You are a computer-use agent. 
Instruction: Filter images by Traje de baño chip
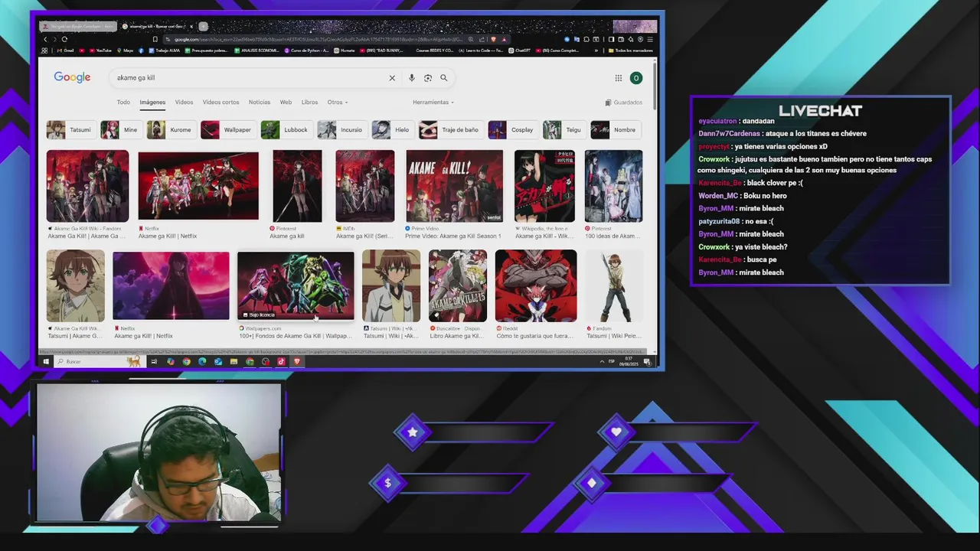coord(450,130)
